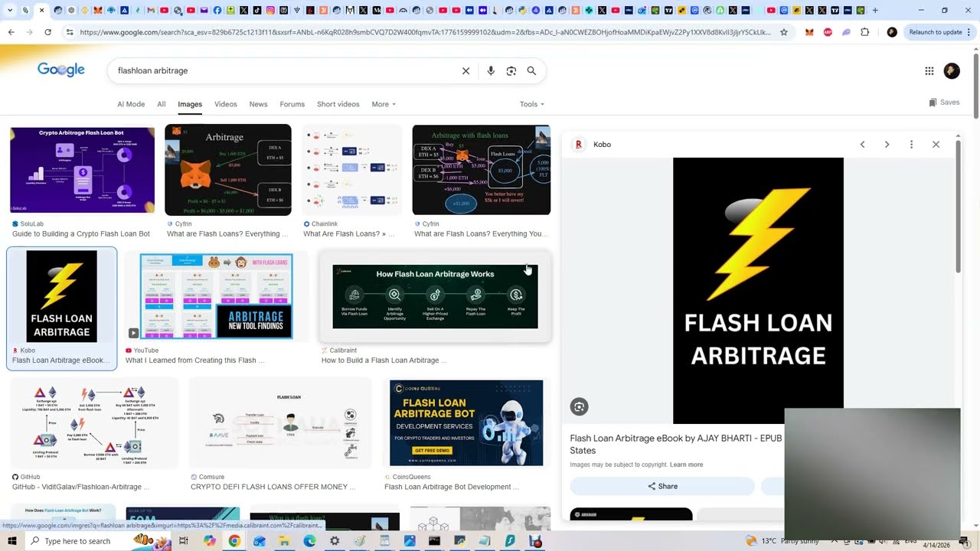980x551 pixels.
Task: Open Cyfrin MetaMask Arbitrage diagram thumbnail
Action: click(x=228, y=170)
